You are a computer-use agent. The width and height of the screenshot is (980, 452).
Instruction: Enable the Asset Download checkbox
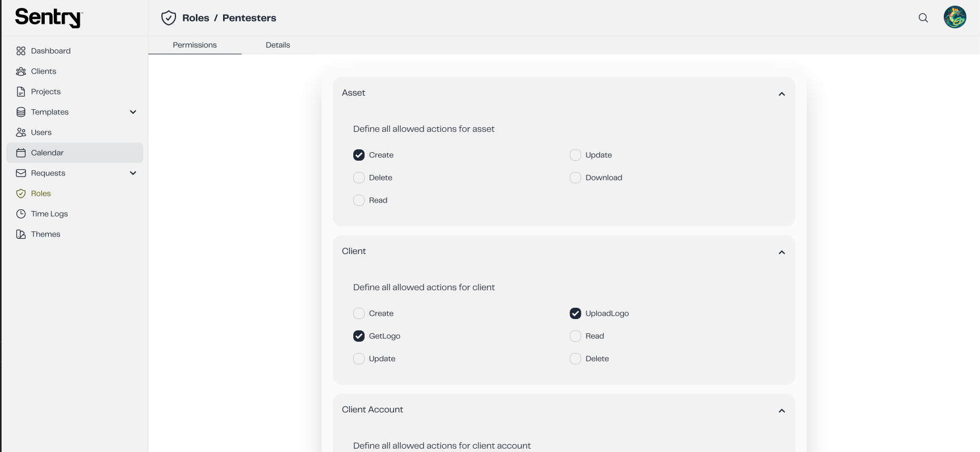pos(575,178)
